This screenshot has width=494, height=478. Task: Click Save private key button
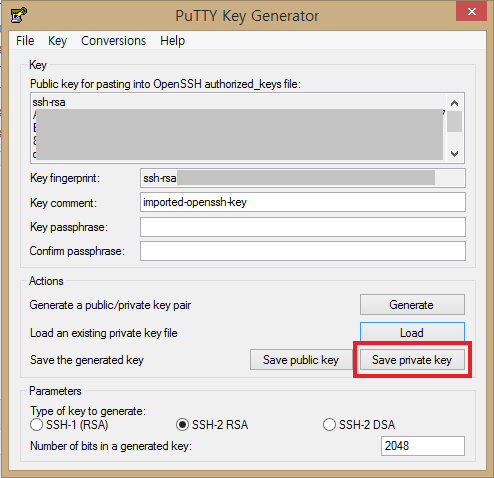[x=412, y=360]
